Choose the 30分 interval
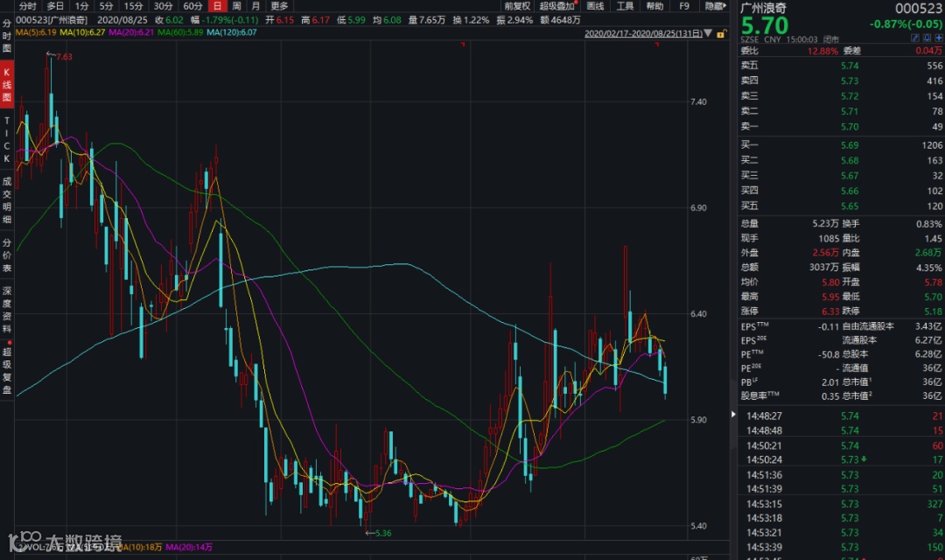945x560 pixels. point(163,5)
